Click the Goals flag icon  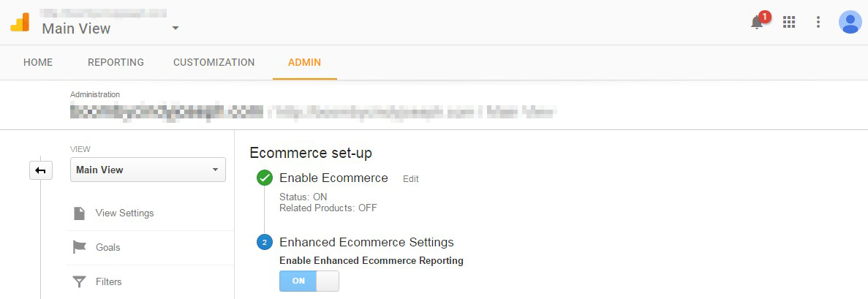(80, 247)
